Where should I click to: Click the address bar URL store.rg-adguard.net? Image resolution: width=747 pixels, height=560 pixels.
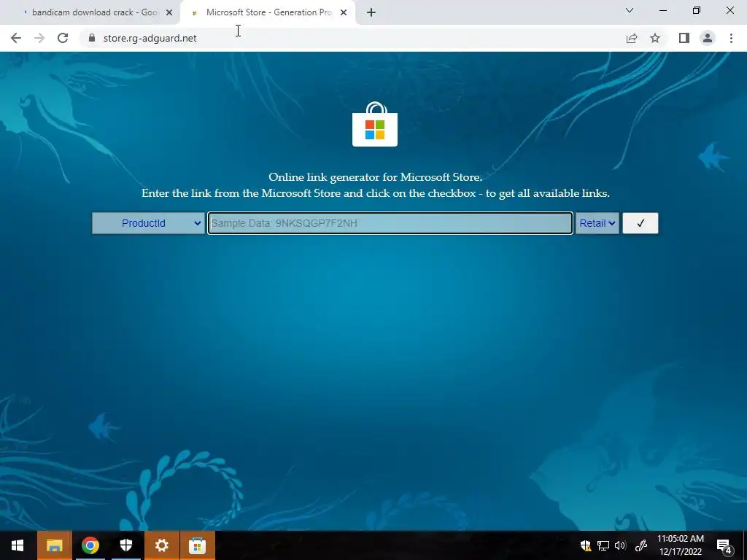[150, 38]
